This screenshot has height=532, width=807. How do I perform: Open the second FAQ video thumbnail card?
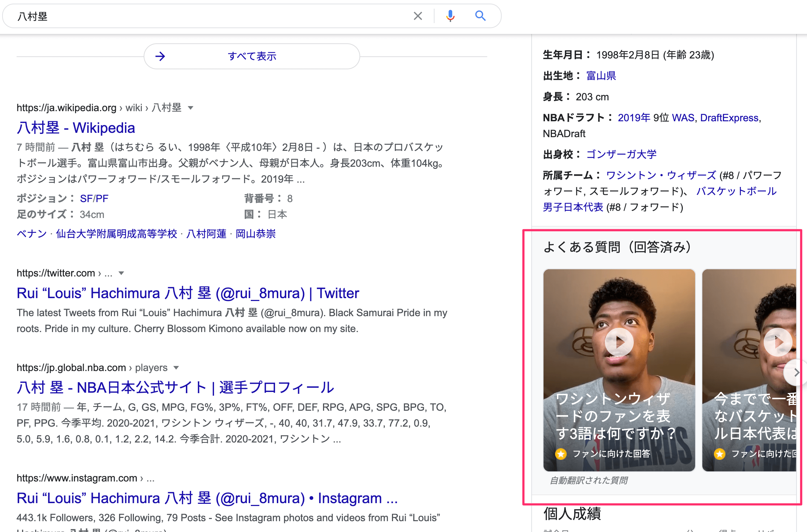749,370
